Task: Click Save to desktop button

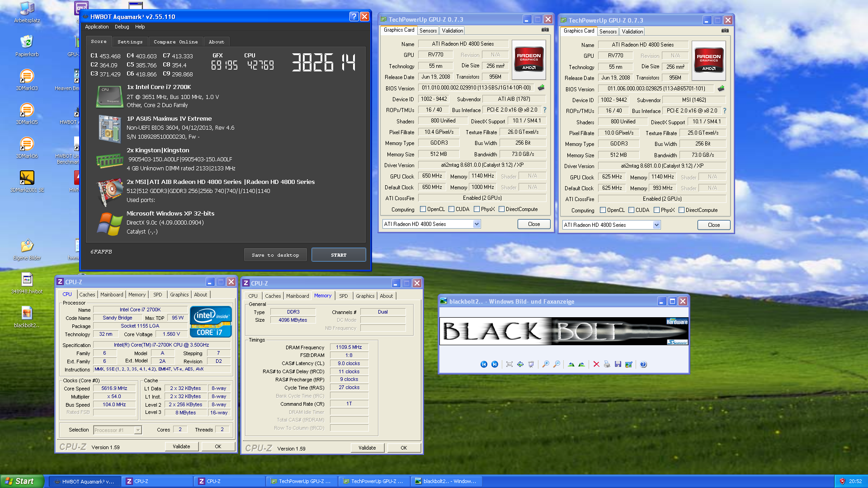Action: pos(275,255)
